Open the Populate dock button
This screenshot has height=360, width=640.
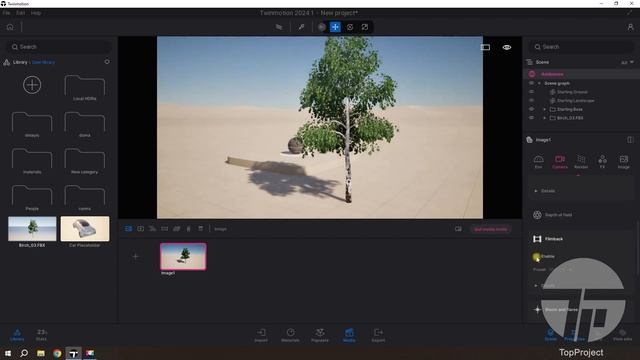(320, 335)
